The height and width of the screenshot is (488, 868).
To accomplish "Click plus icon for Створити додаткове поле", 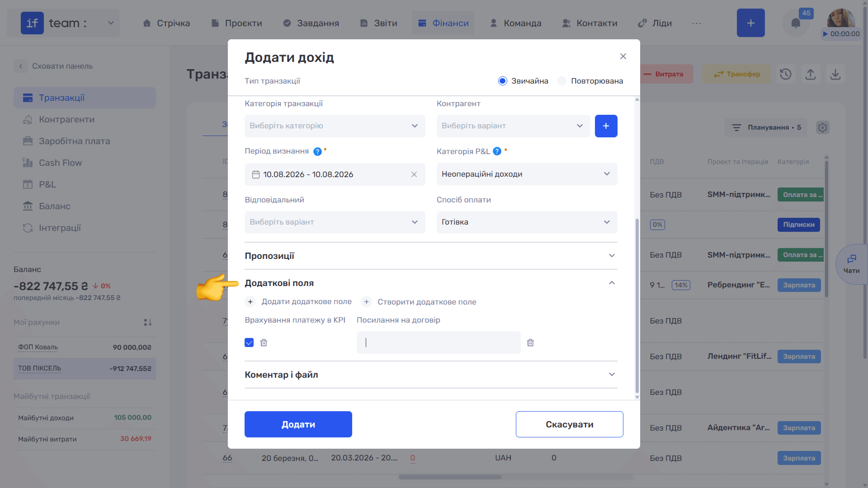I will pos(366,302).
